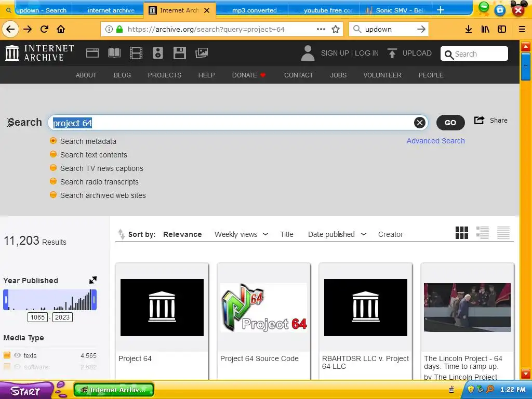Select Search archived web sites option
The image size is (532, 399).
pos(54,195)
